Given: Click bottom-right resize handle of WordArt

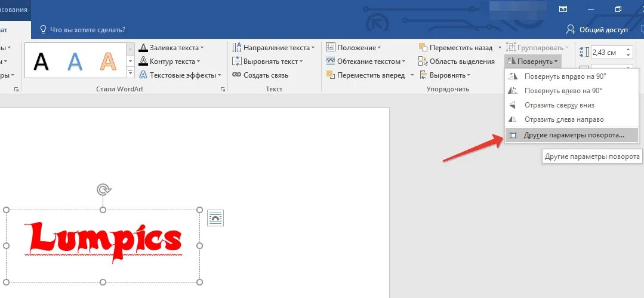Looking at the screenshot, I should point(199,282).
